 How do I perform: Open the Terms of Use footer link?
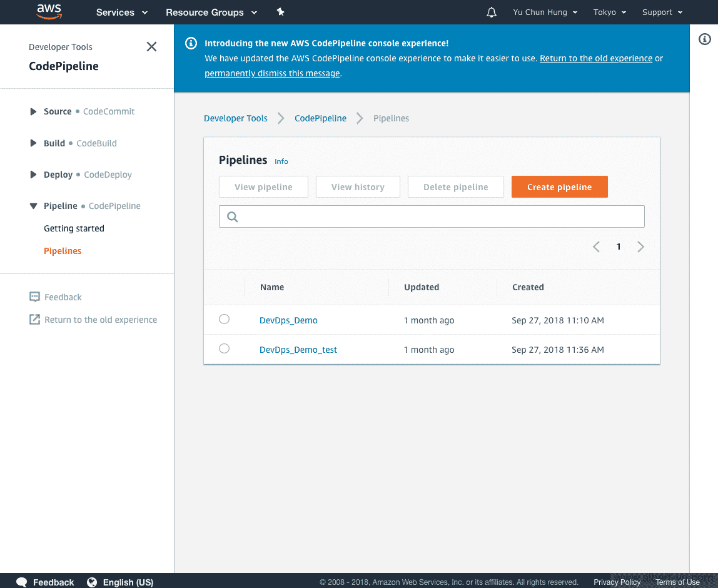pos(678,582)
